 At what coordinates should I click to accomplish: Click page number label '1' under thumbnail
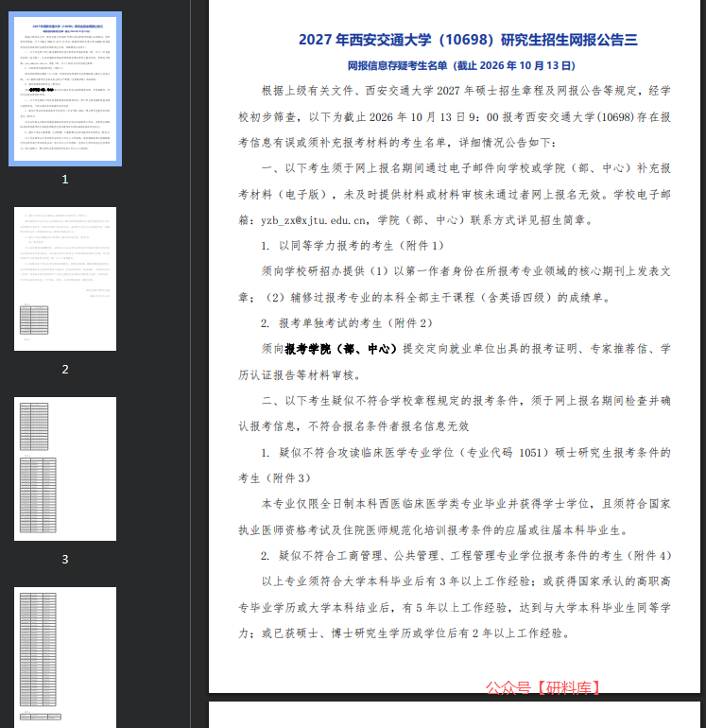click(x=65, y=180)
